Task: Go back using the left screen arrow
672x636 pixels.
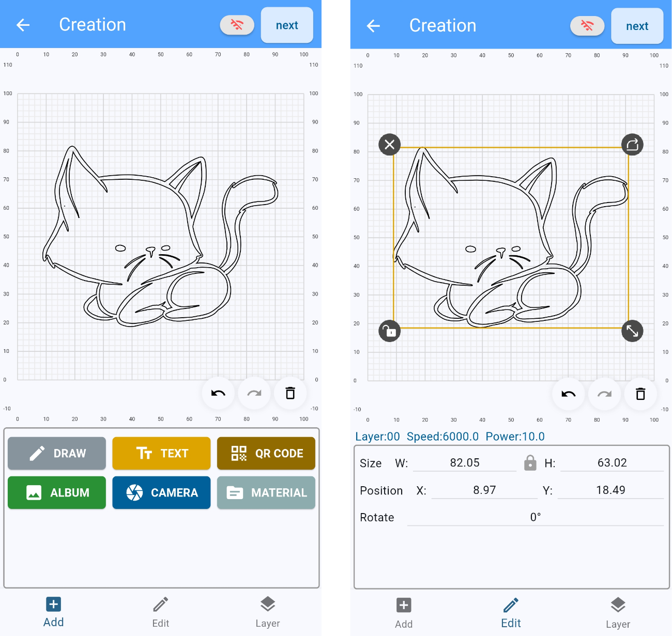Action: click(23, 25)
